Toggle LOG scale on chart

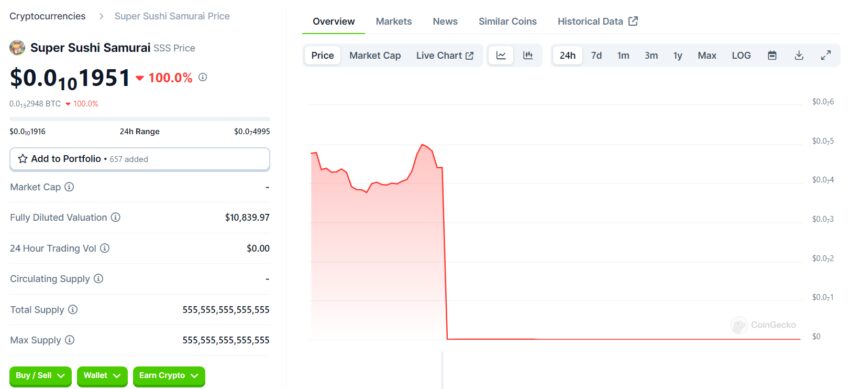741,55
